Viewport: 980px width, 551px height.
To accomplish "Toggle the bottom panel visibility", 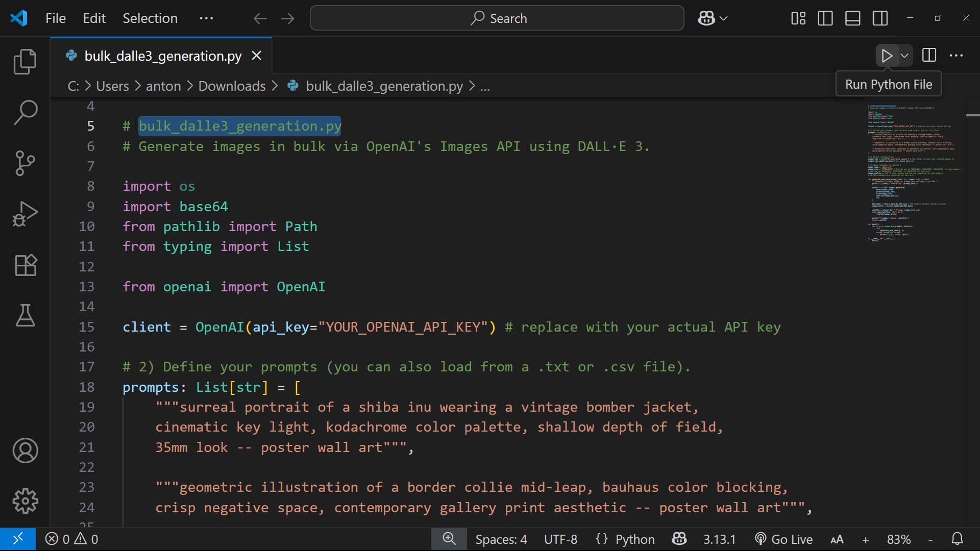I will point(852,18).
